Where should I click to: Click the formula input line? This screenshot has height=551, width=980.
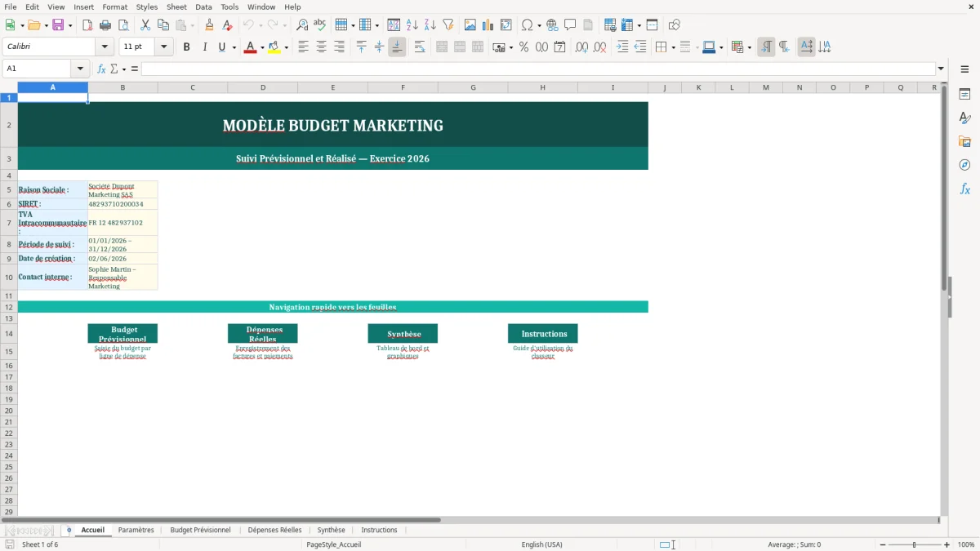(538, 69)
